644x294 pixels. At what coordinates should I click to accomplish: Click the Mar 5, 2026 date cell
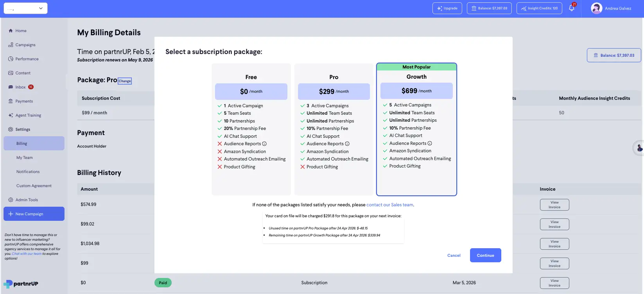pyautogui.click(x=464, y=283)
